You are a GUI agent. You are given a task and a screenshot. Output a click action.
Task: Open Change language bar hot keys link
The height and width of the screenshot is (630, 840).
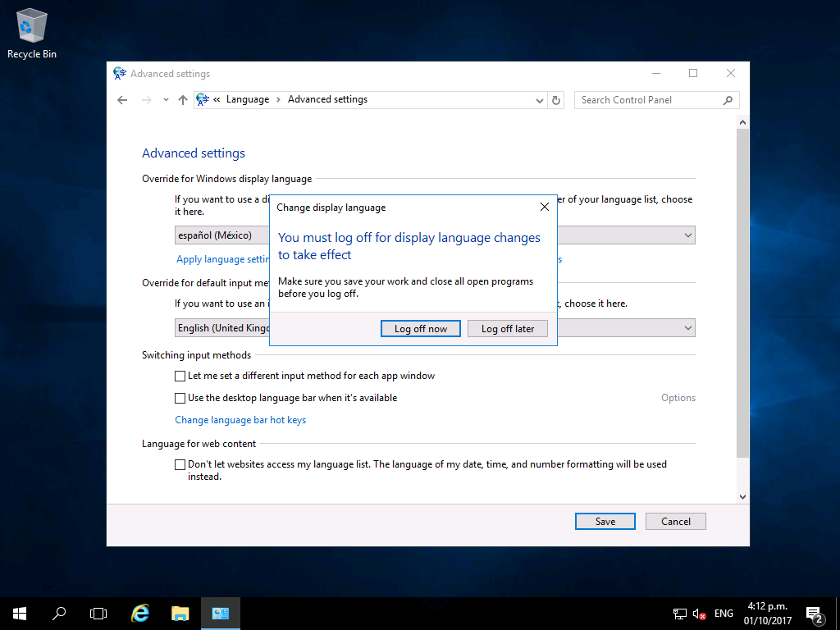coord(240,420)
